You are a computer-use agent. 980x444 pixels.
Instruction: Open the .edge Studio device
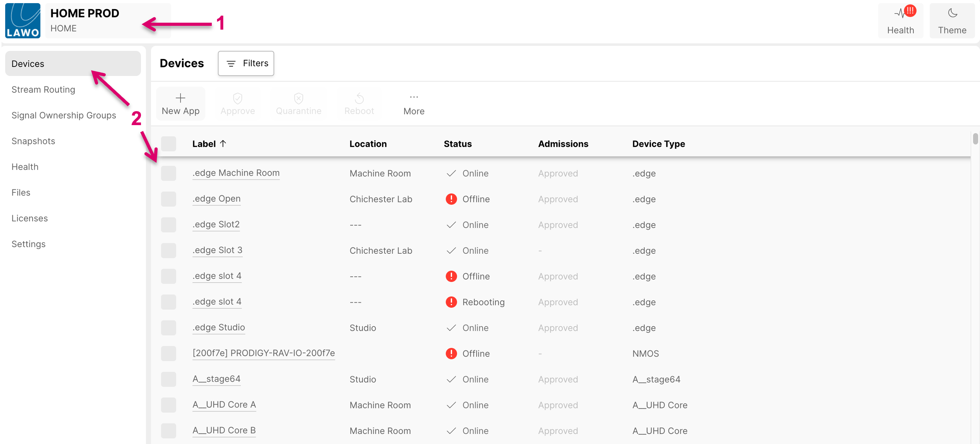(218, 327)
